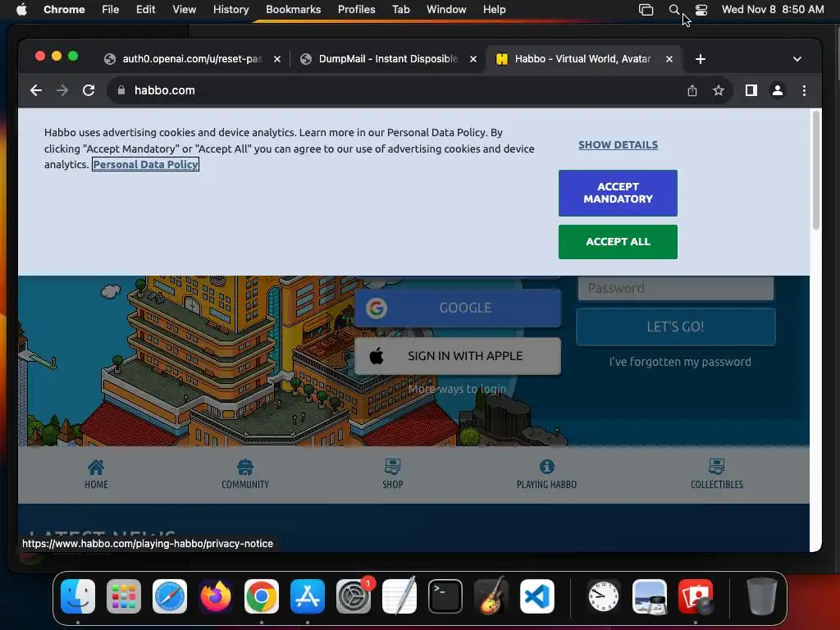Open Chrome side panel icon

tap(751, 90)
